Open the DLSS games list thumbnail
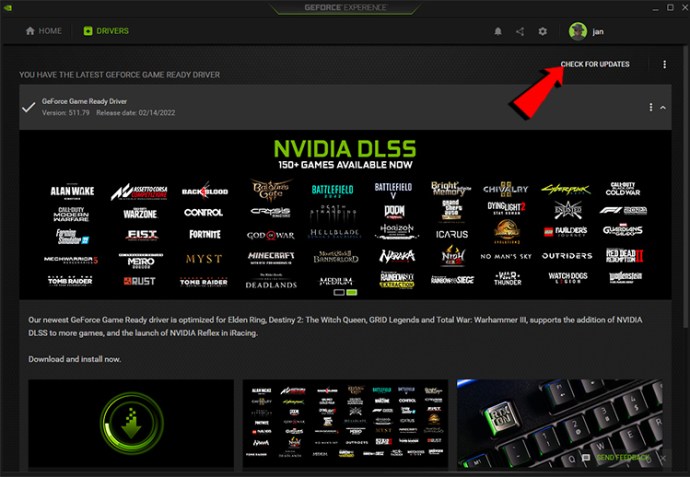 (x=345, y=423)
